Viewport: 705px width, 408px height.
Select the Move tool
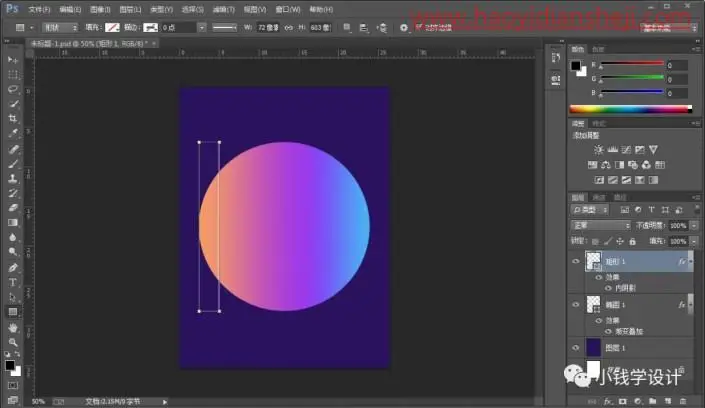pyautogui.click(x=13, y=60)
